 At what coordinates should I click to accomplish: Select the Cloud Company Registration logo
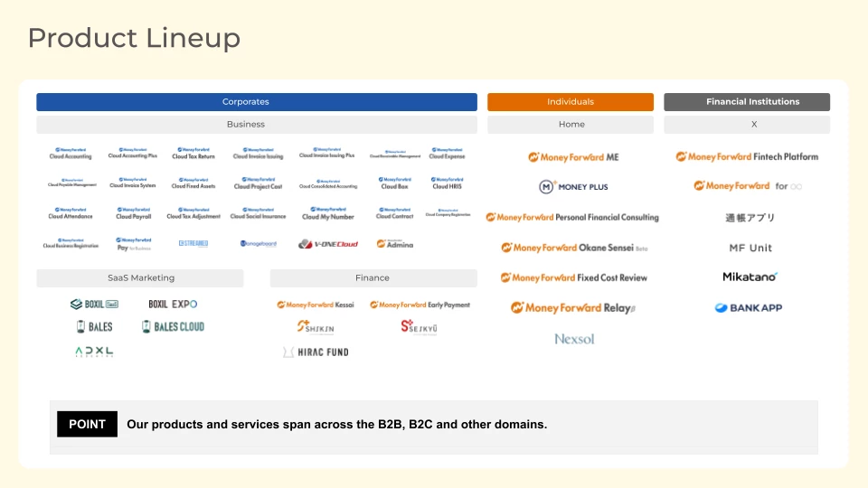point(448,212)
